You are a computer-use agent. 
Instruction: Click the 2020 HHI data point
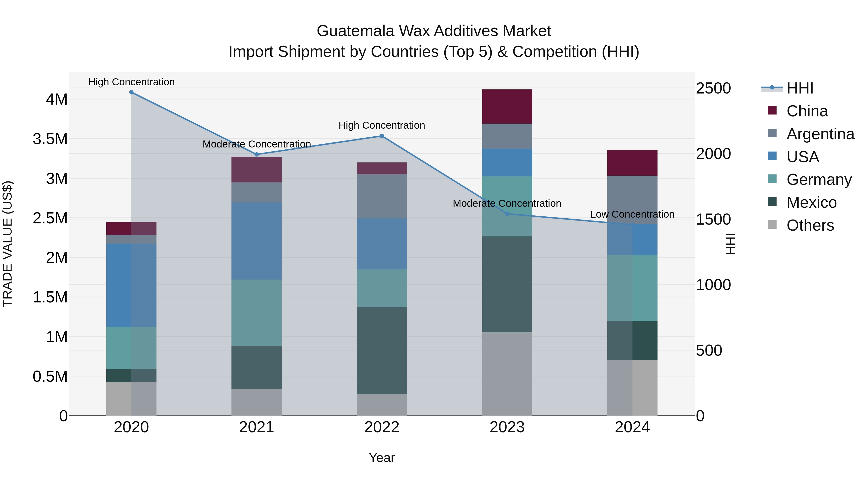click(x=131, y=92)
